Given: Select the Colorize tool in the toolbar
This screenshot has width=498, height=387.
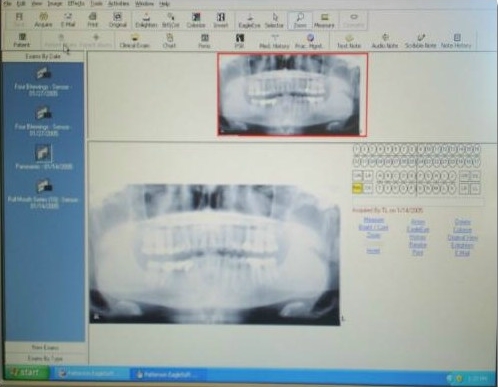Looking at the screenshot, I should (196, 20).
